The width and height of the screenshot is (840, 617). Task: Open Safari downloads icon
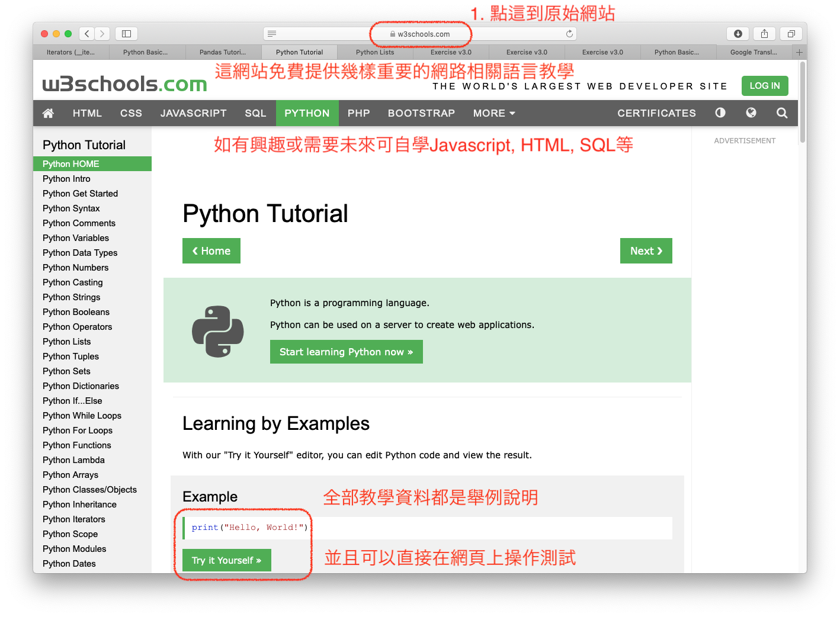click(x=738, y=34)
